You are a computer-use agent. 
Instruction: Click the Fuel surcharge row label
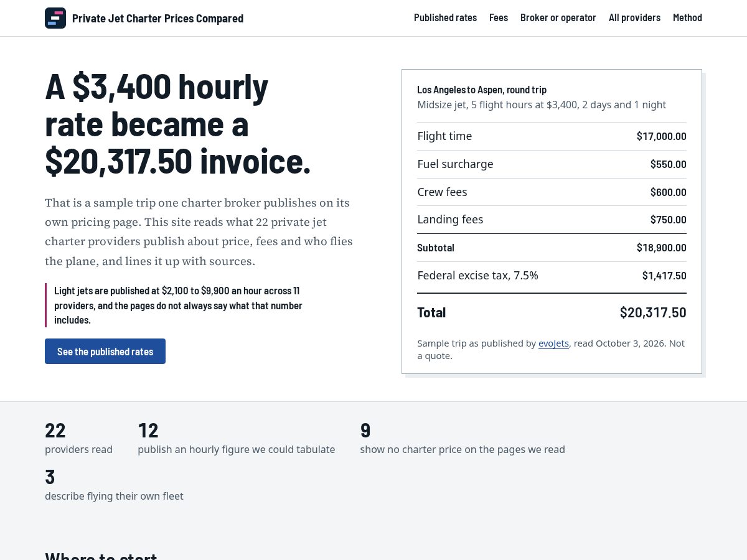tap(455, 164)
